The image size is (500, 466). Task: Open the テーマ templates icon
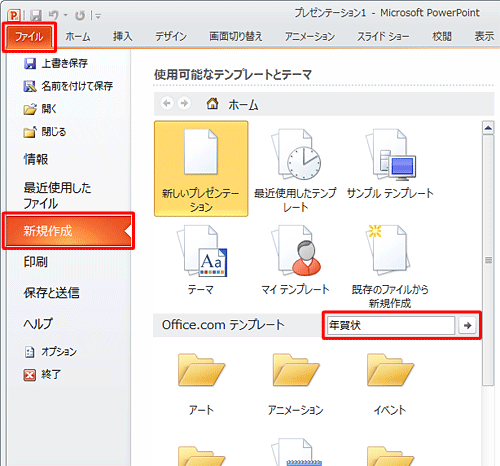[201, 261]
